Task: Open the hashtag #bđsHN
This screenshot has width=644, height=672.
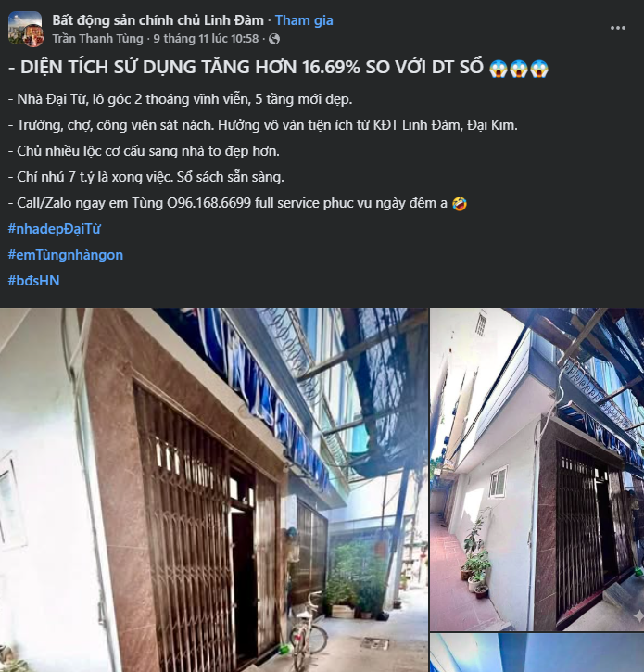Action: coord(34,281)
